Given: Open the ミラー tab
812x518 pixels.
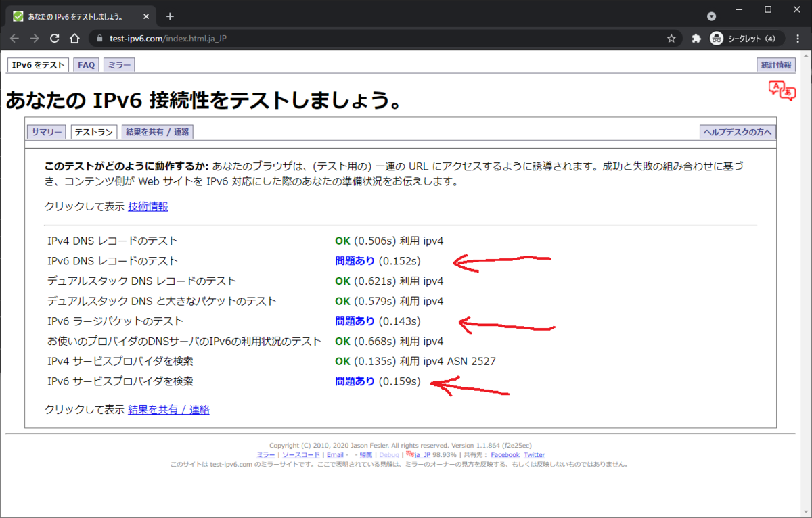Looking at the screenshot, I should point(119,65).
